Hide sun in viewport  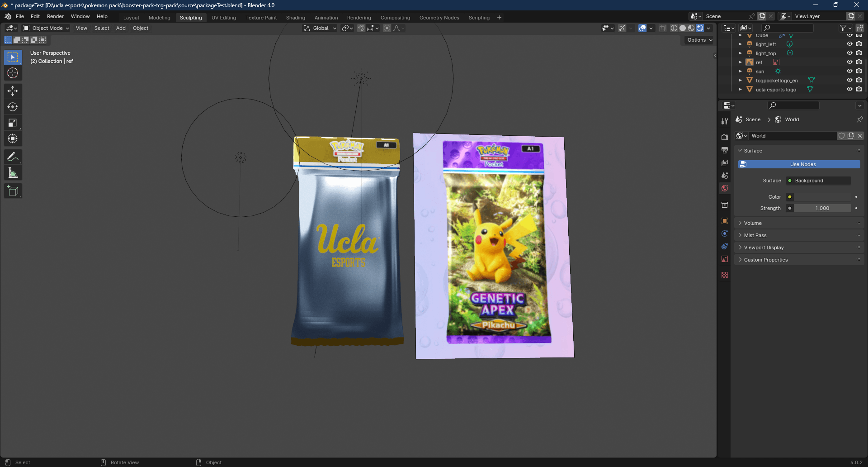(x=849, y=71)
